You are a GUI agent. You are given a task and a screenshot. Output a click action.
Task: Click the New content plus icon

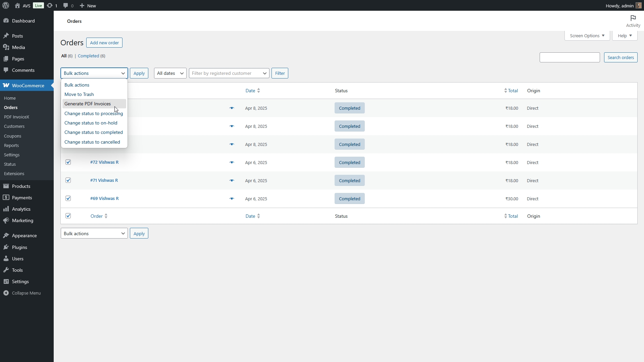pyautogui.click(x=82, y=5)
